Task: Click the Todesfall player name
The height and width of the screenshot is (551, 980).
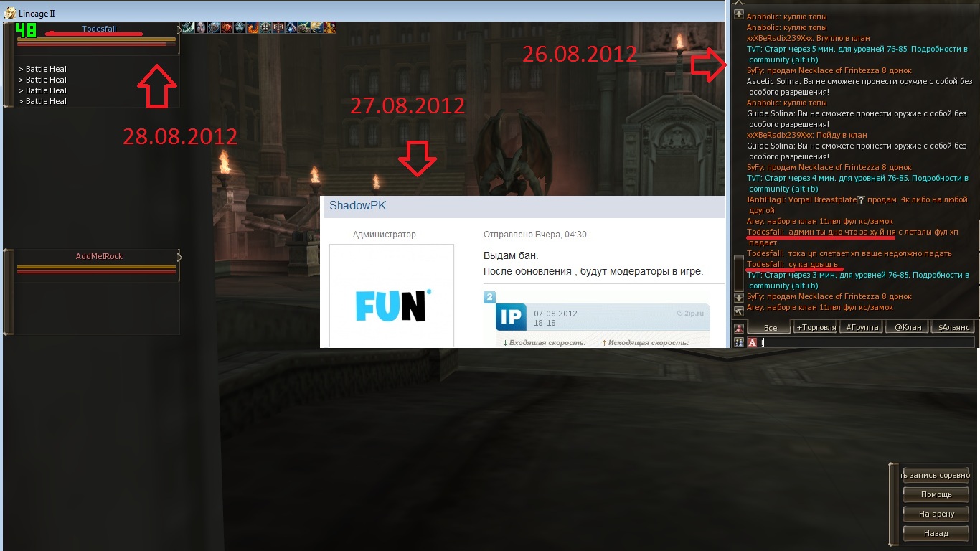Action: pos(99,29)
